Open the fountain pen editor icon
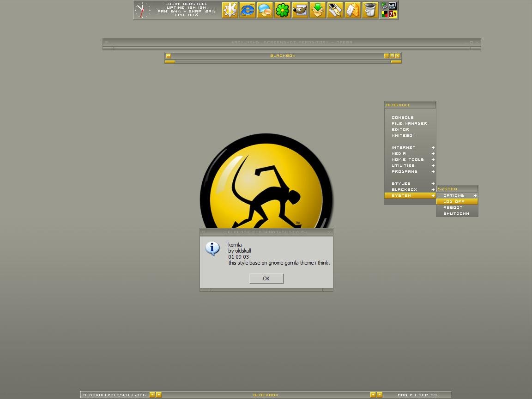Image resolution: width=532 pixels, height=399 pixels. (x=335, y=10)
